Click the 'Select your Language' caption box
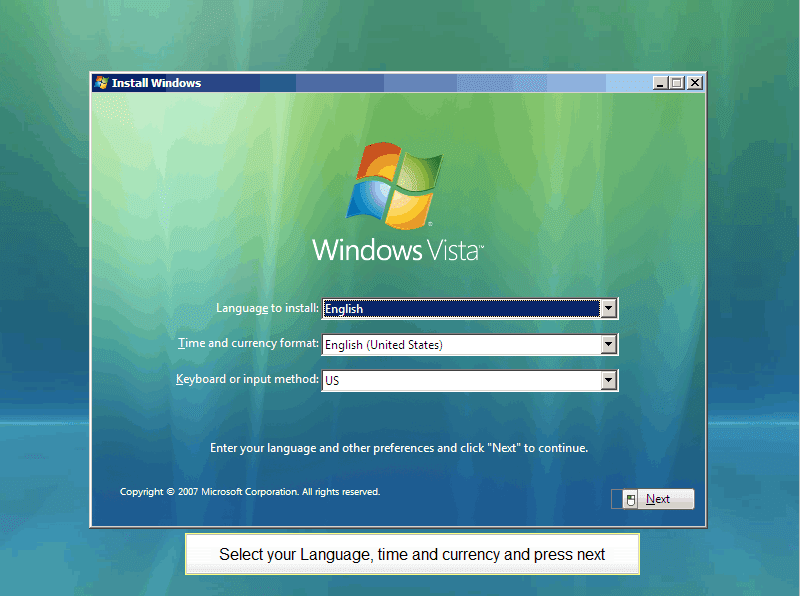 (412, 554)
